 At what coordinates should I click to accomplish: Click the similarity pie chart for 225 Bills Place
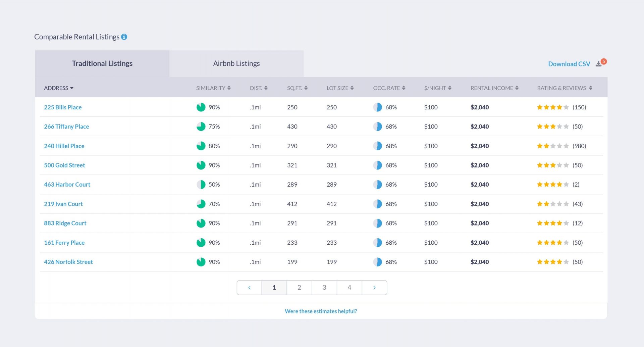201,107
